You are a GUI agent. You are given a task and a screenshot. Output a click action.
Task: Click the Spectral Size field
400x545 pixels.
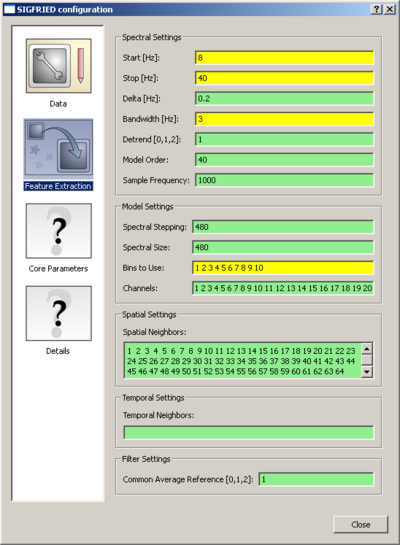pyautogui.click(x=283, y=247)
